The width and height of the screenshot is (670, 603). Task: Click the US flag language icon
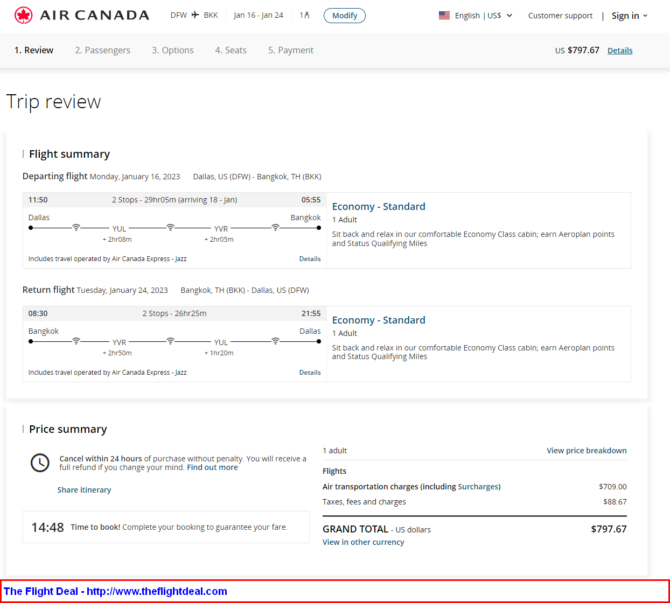click(x=444, y=15)
